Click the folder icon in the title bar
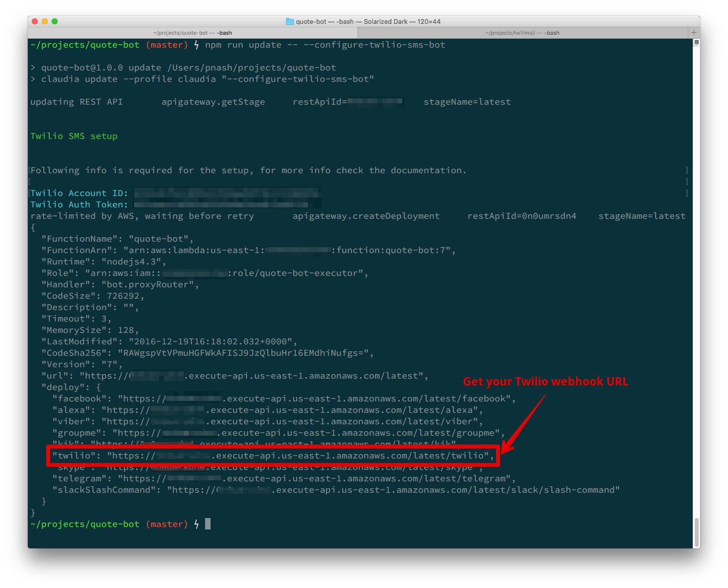This screenshot has width=728, height=588. [x=290, y=21]
